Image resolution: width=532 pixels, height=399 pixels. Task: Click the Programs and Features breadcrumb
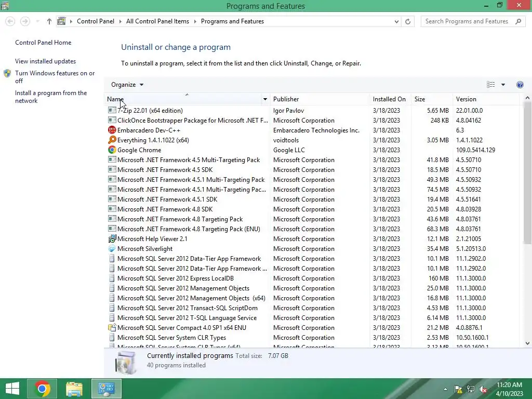[232, 21]
